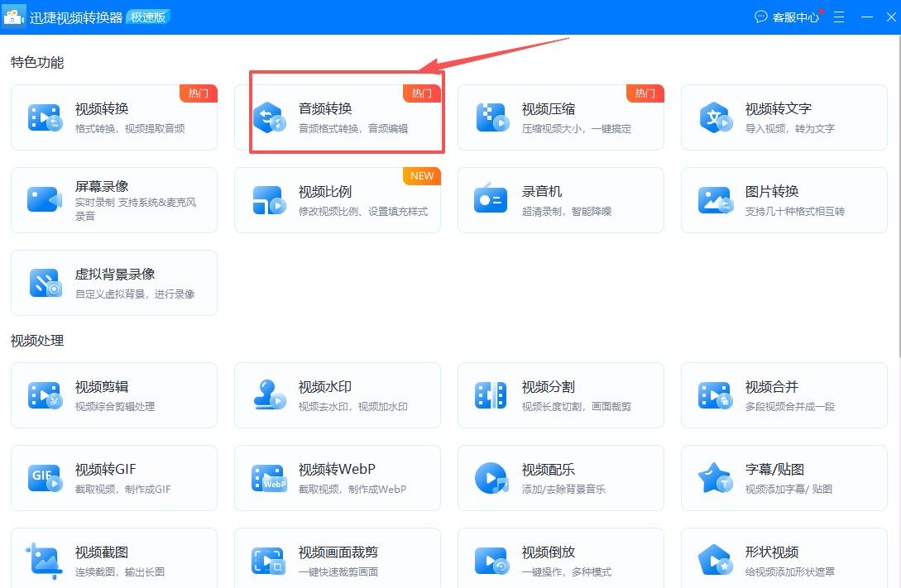
Task: Start the 屏幕录像 screen recorder
Action: tap(114, 199)
